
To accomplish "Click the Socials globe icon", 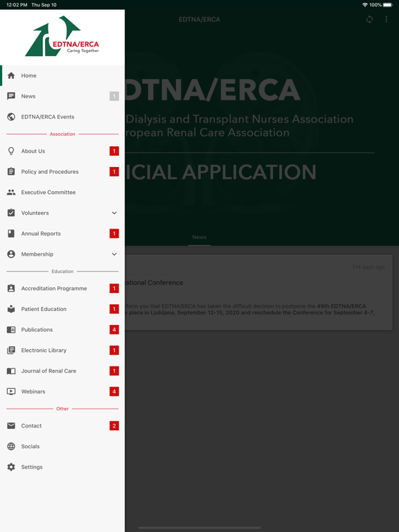I will [x=11, y=446].
